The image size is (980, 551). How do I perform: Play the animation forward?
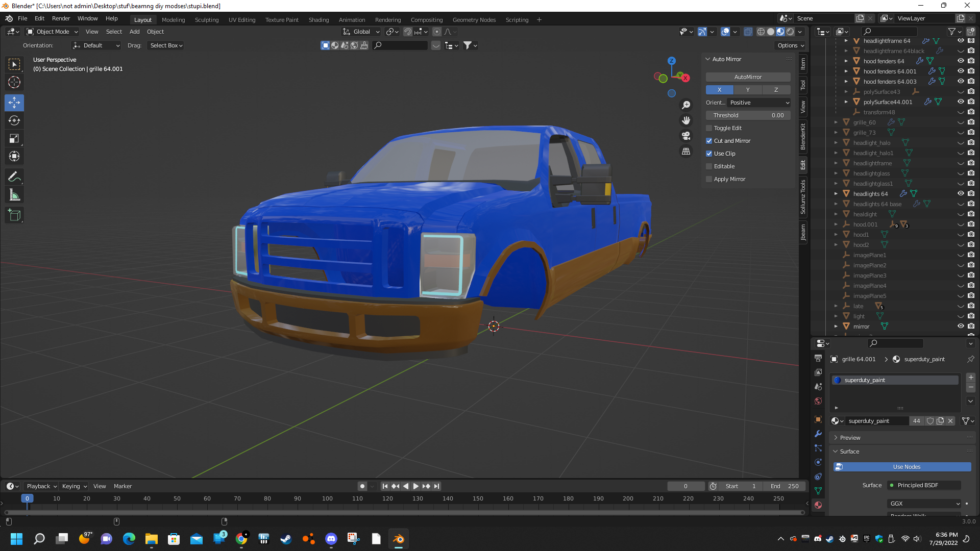pos(415,486)
